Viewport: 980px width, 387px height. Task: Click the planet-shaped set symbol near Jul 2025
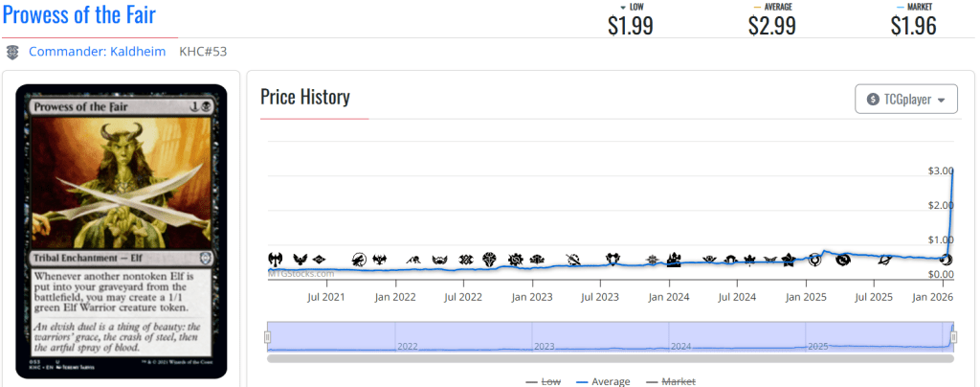[885, 260]
